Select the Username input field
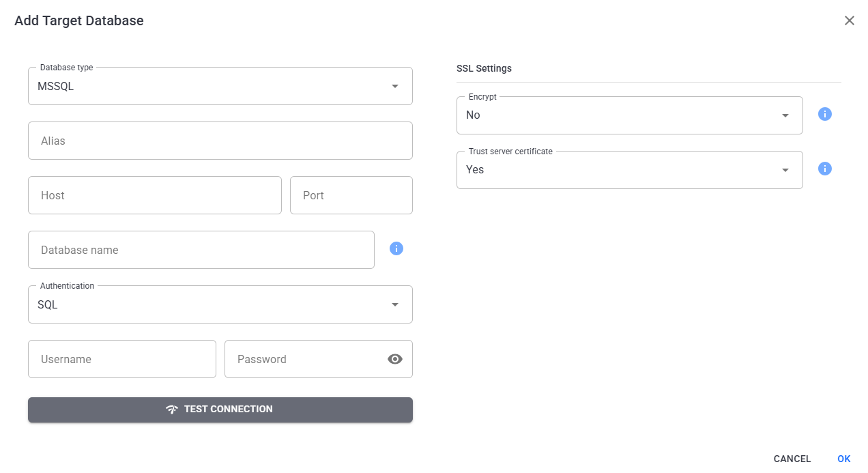This screenshot has height=473, width=868. (x=122, y=359)
